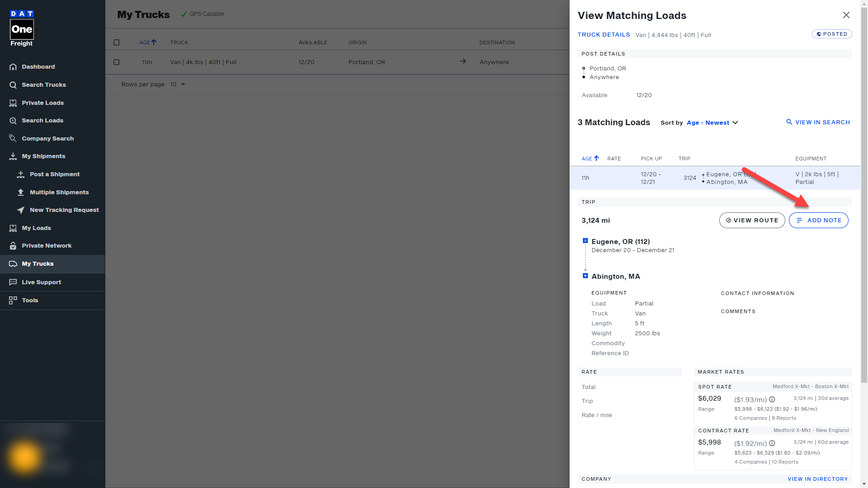The image size is (868, 488).
Task: Sort trucks by AGE column header
Action: click(x=147, y=42)
